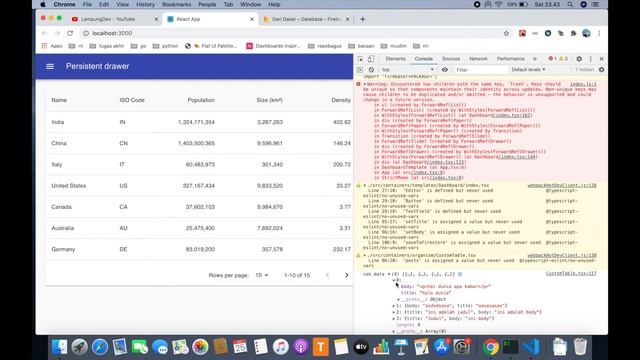Launch Safari from the dock
This screenshot has height=360, width=640.
(x=100, y=347)
